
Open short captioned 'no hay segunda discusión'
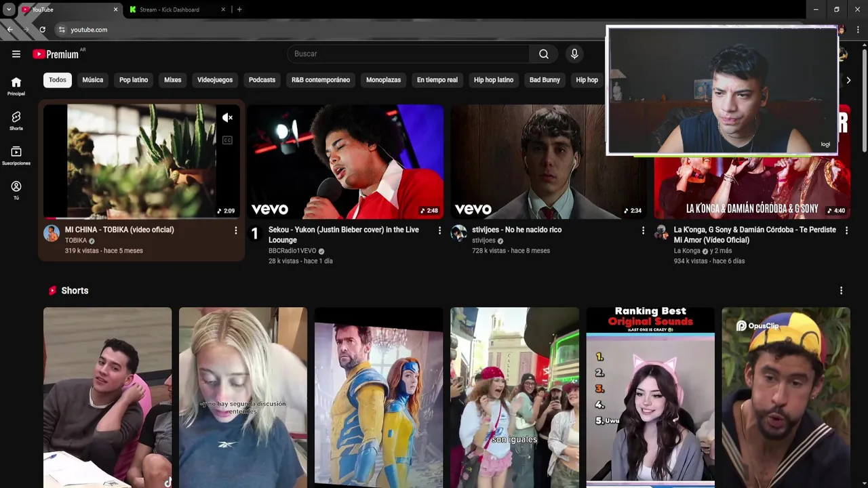tap(243, 398)
